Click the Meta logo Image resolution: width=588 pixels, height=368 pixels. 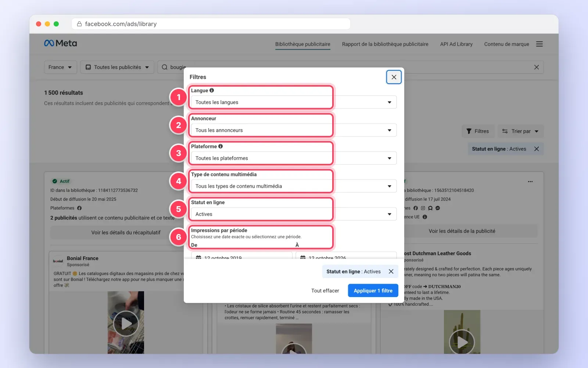pyautogui.click(x=61, y=43)
